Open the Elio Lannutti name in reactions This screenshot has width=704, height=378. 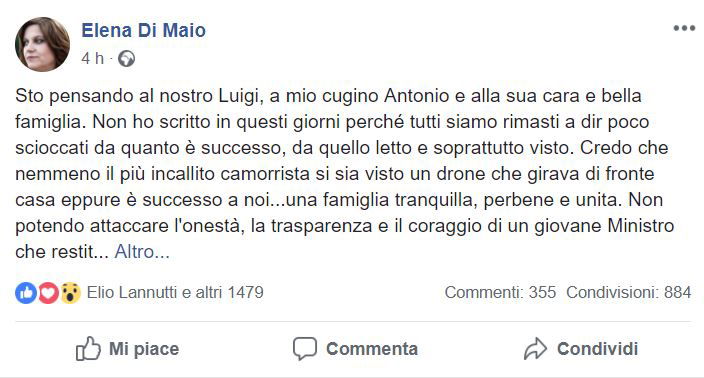pyautogui.click(x=132, y=293)
